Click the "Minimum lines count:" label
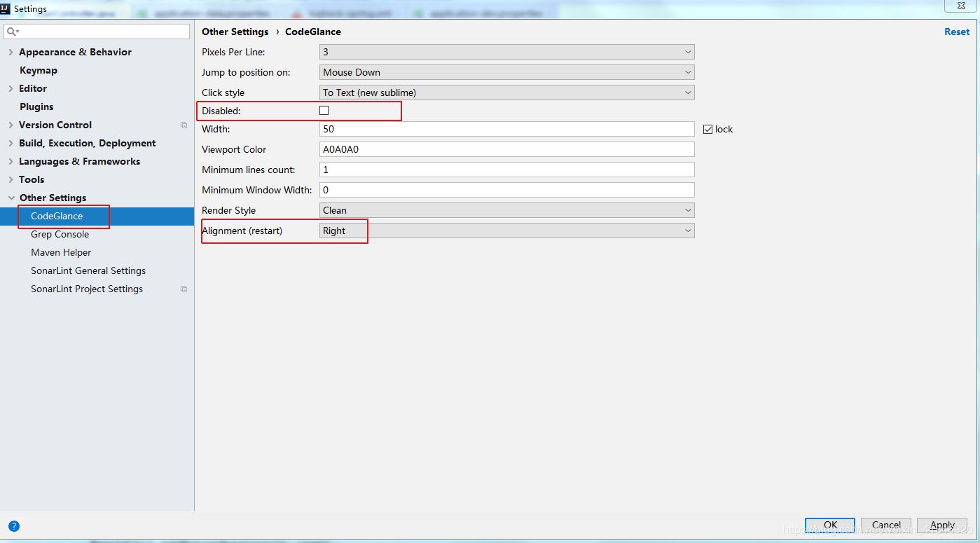The height and width of the screenshot is (543, 980). [249, 170]
